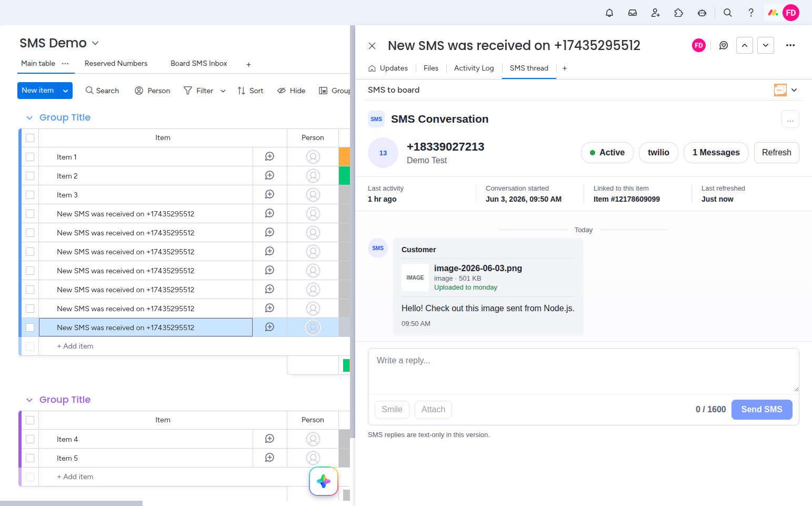Click the Write a reply text area
Viewport: 812px width, 506px height.
tap(584, 371)
